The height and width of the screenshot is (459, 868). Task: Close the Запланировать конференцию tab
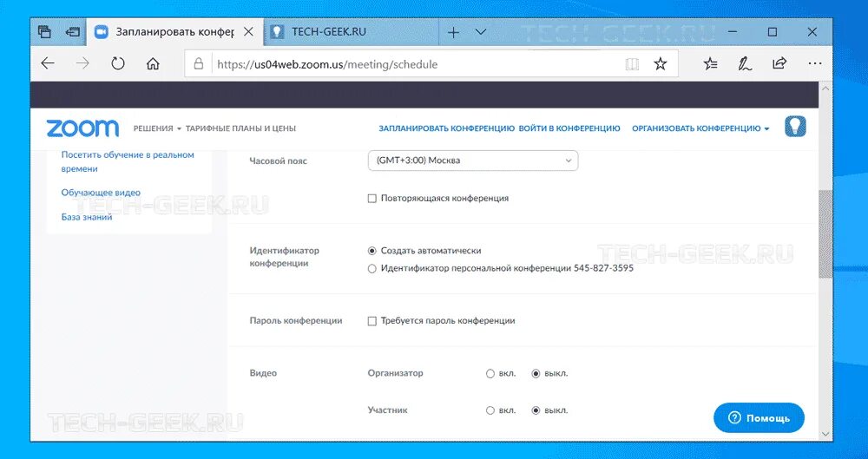pos(248,32)
